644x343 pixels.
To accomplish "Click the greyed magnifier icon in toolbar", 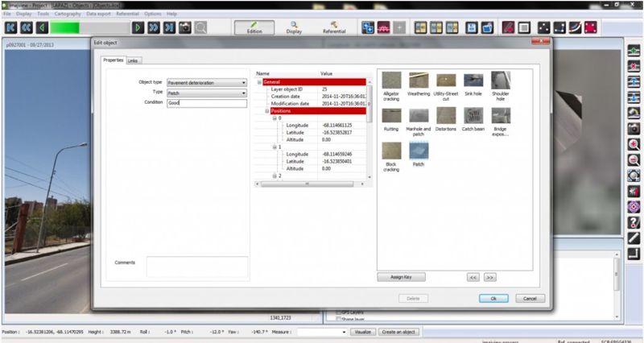I will point(200,28).
